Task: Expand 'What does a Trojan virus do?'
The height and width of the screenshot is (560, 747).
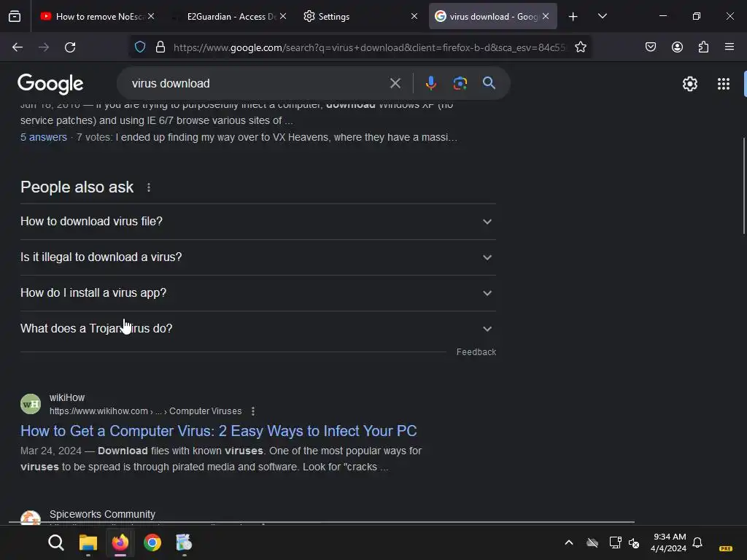Action: [x=258, y=329]
